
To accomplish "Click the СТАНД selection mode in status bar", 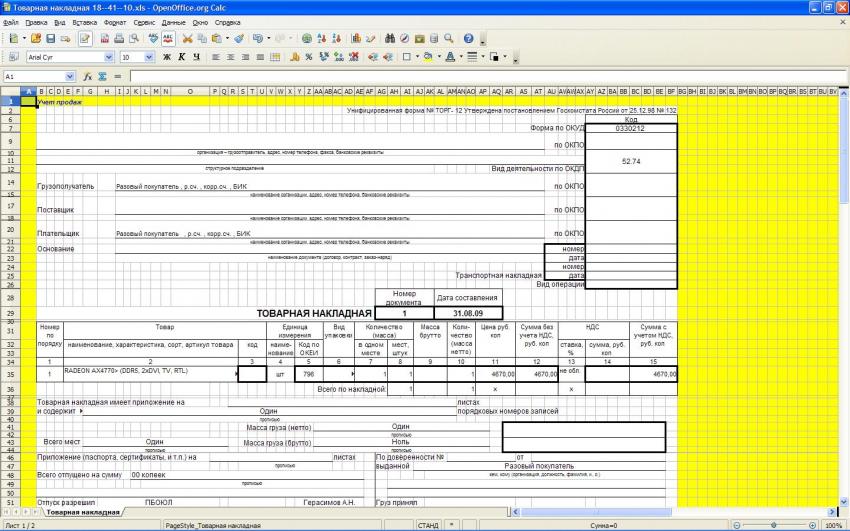I will pyautogui.click(x=428, y=525).
